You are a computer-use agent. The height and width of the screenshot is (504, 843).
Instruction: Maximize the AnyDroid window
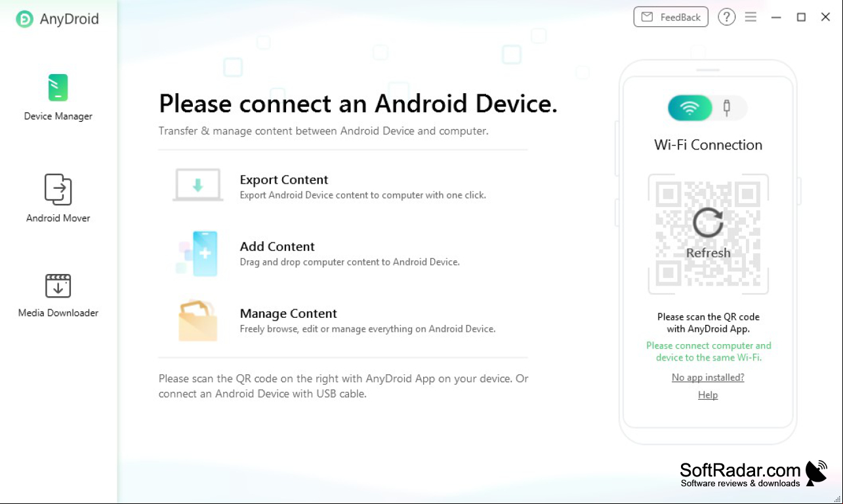pos(801,18)
